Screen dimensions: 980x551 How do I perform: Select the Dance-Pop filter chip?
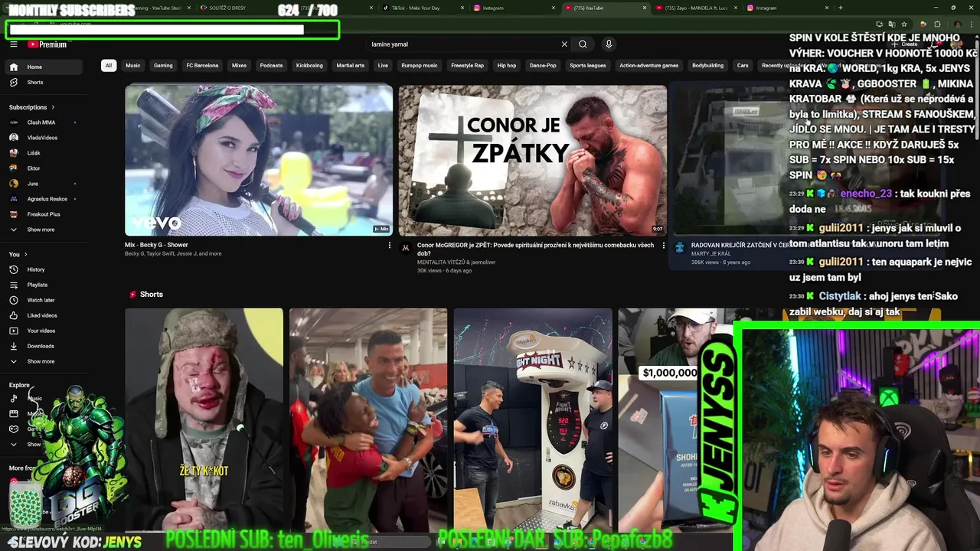[543, 66]
